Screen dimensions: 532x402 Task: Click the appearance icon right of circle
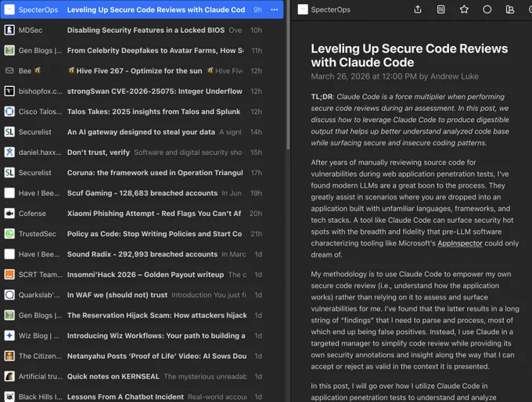click(x=510, y=9)
